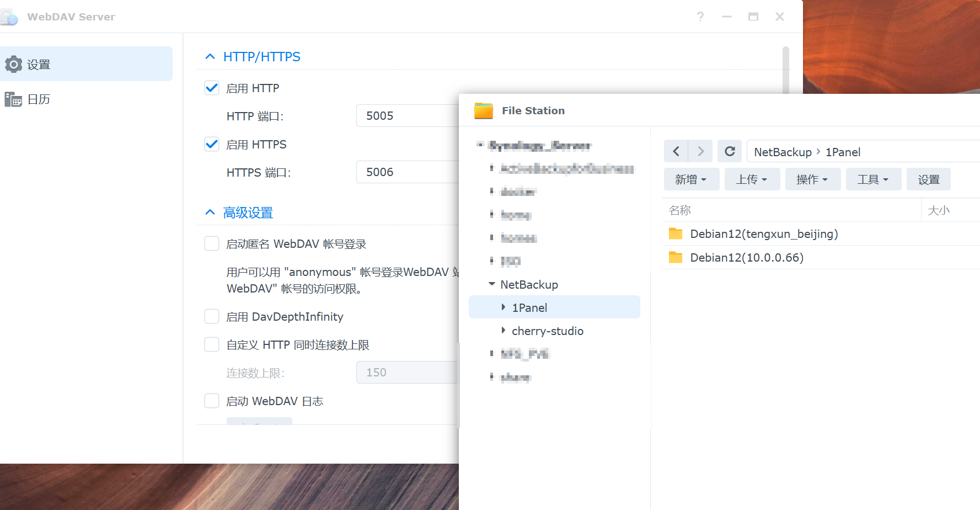Enable the 启用 DavDepthInfinity checkbox

[212, 316]
